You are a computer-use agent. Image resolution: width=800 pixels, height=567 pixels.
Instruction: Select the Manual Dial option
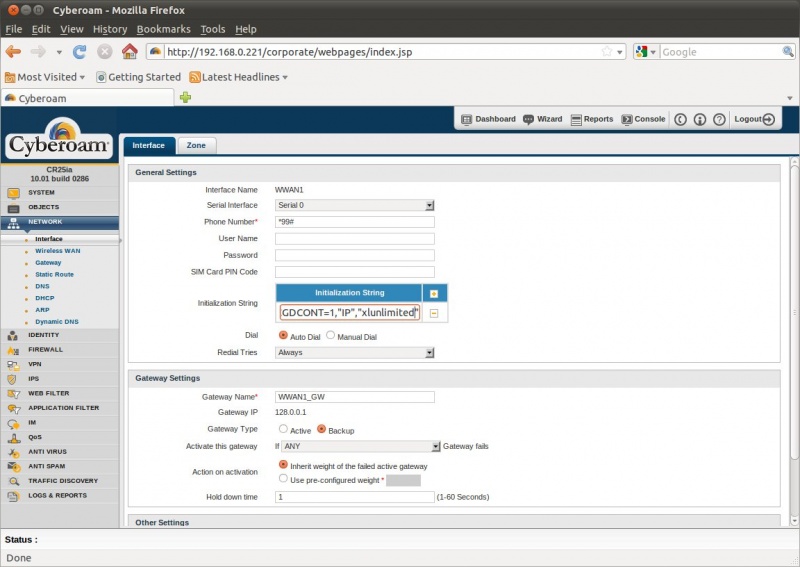point(331,336)
